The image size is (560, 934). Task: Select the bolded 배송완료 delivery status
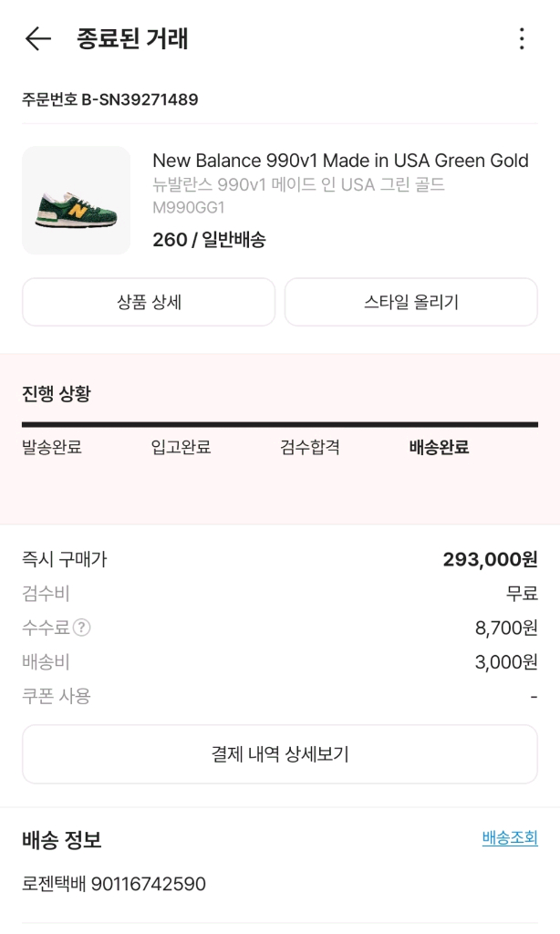point(439,449)
